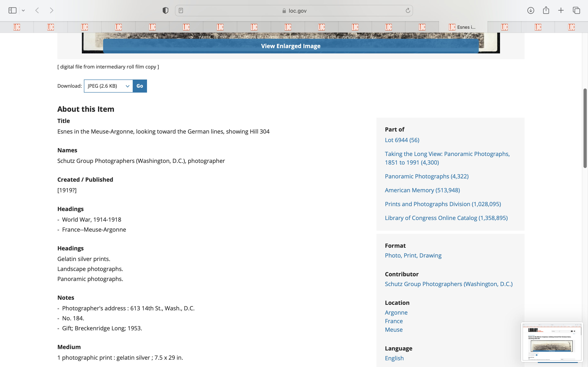Open the privacy shield report icon

point(165,10)
